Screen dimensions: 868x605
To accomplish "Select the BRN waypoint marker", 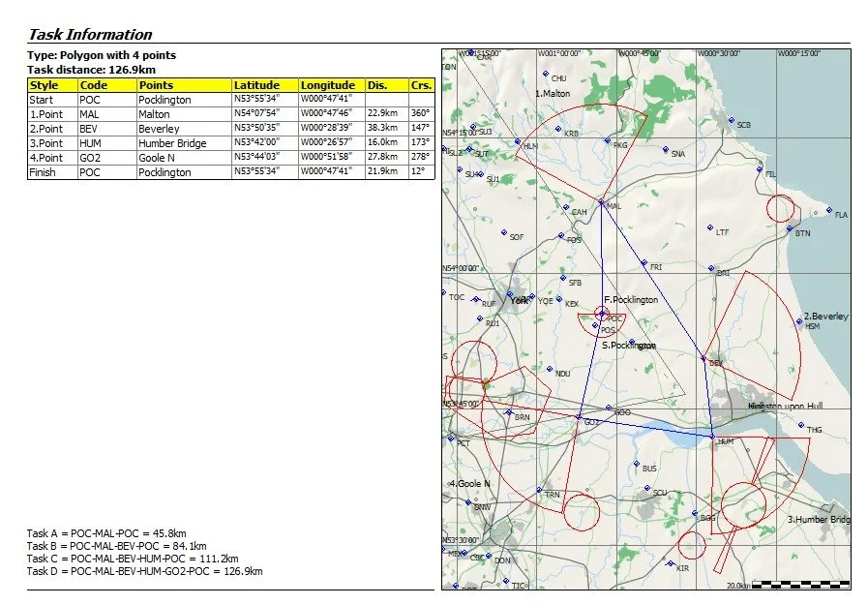I will tap(509, 413).
